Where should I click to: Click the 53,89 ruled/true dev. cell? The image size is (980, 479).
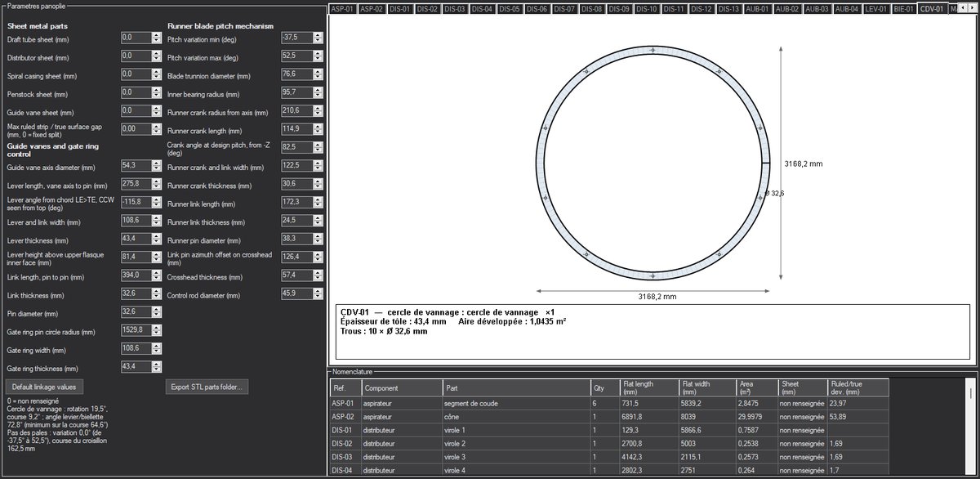pyautogui.click(x=857, y=417)
